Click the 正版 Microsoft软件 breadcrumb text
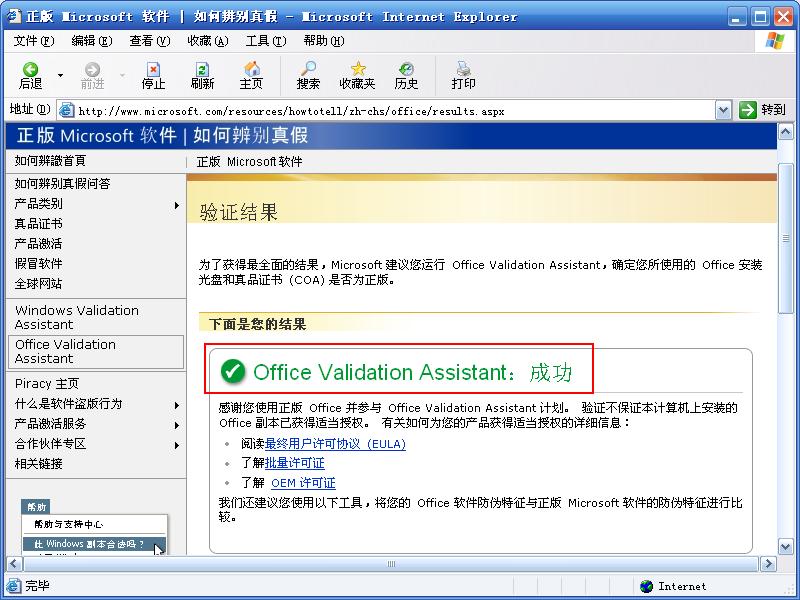Viewport: 800px width, 600px height. tap(249, 162)
